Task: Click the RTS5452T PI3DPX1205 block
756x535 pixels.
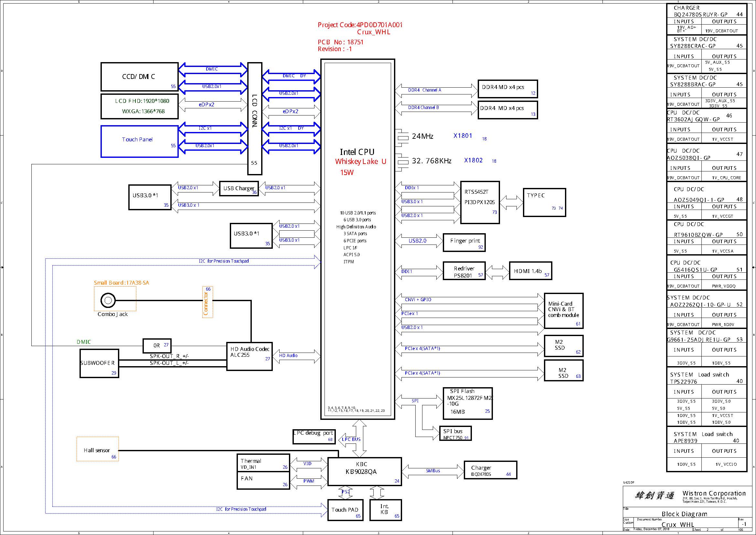Action: (x=480, y=202)
